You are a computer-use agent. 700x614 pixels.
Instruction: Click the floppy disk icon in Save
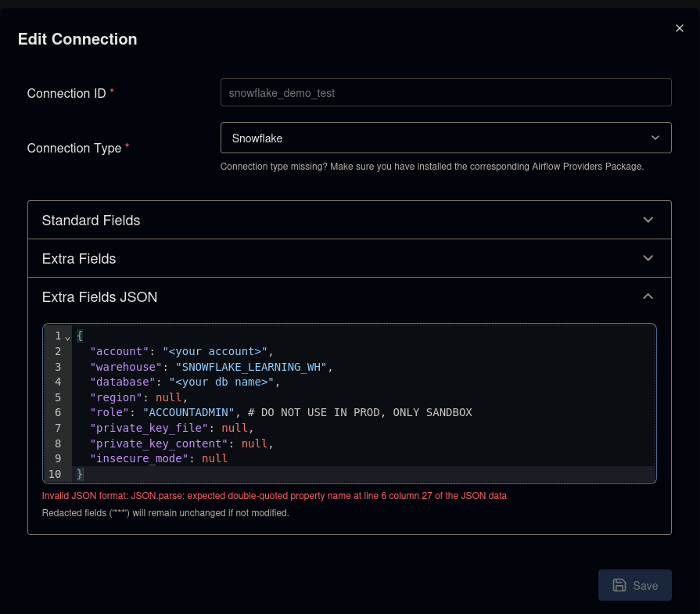pyautogui.click(x=619, y=585)
